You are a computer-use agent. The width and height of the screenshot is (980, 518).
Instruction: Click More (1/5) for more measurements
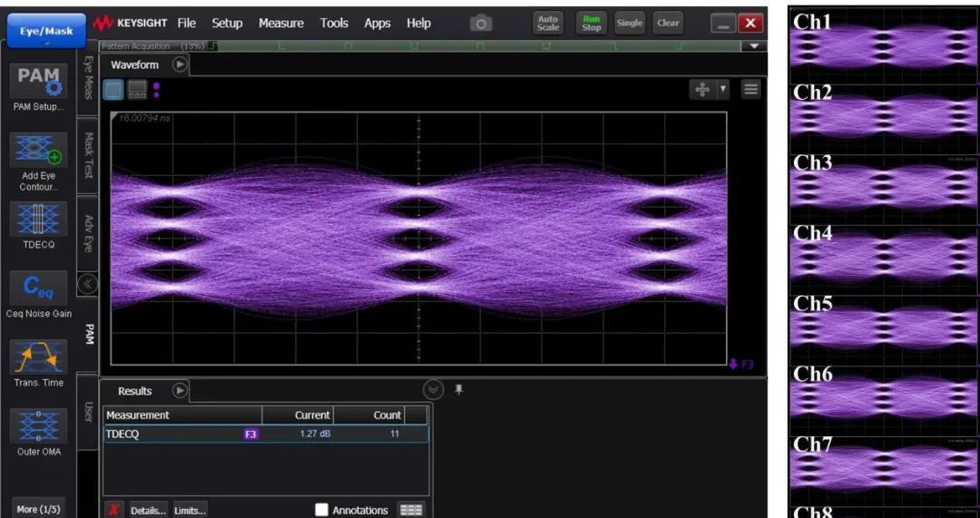coord(39,509)
